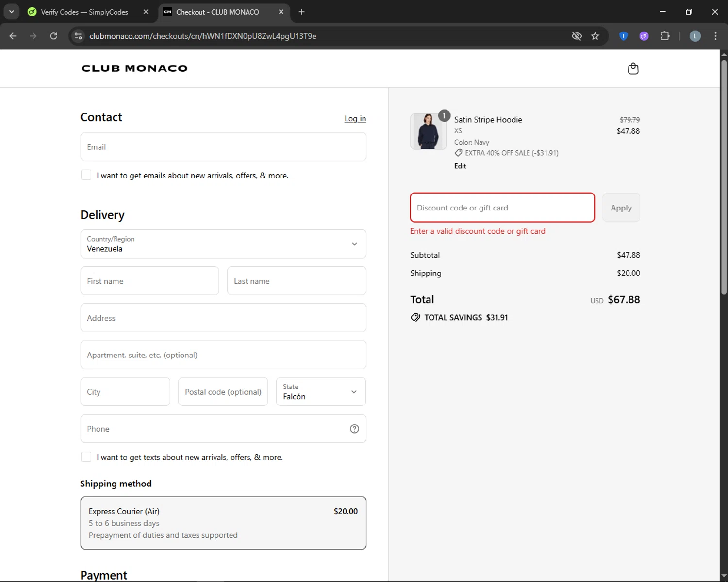The width and height of the screenshot is (728, 582).
Task: Click the First name field
Action: 149,281
